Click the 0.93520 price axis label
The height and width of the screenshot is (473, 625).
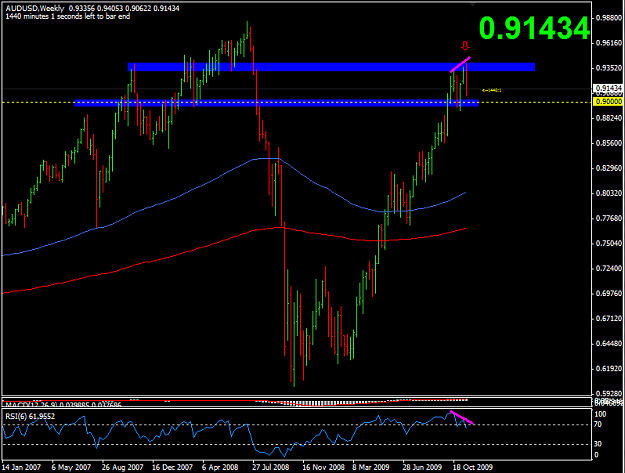[609, 68]
